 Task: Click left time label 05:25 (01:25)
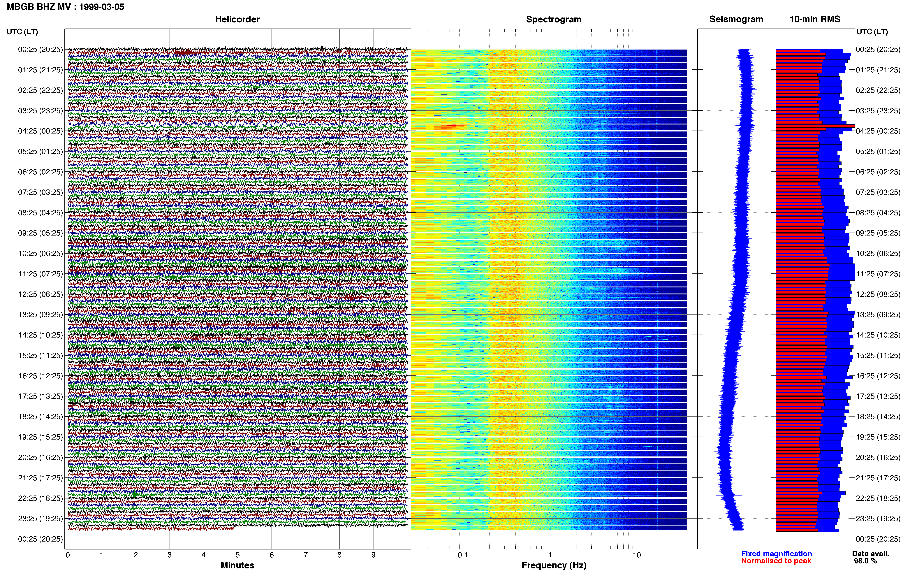(x=40, y=151)
